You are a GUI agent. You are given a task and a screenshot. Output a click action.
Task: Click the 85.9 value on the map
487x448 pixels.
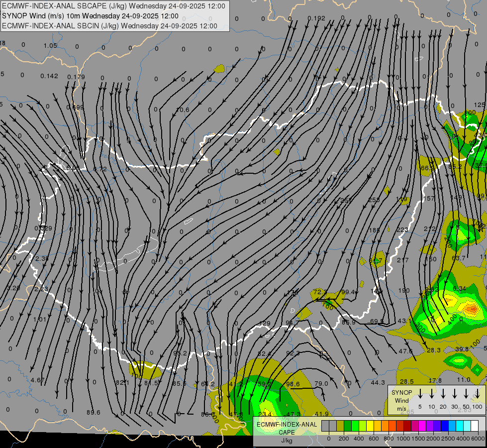[349, 323]
